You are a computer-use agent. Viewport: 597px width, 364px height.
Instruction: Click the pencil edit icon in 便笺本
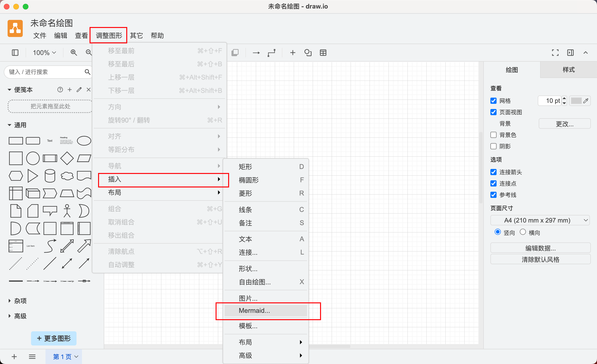(x=79, y=90)
